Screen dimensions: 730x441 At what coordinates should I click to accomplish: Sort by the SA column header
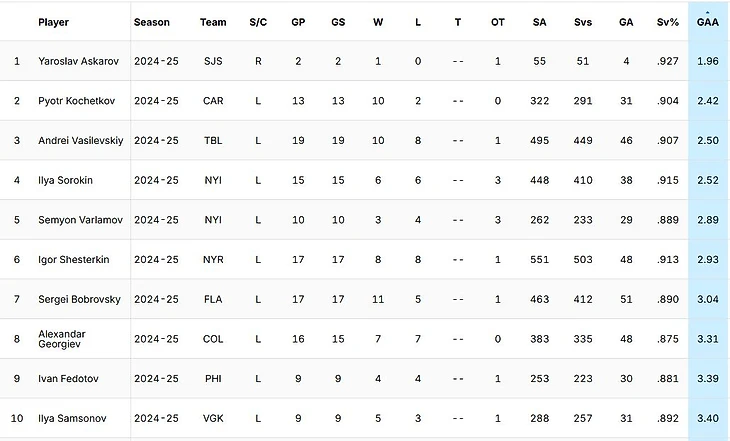pos(539,22)
